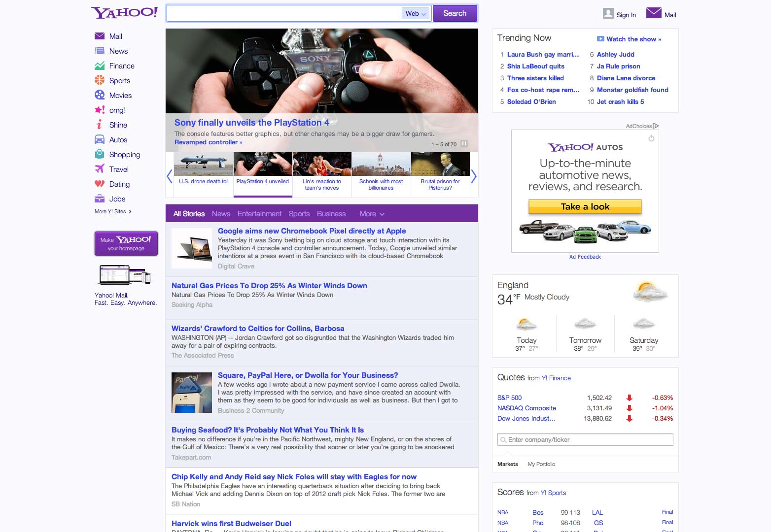Click the magnifier icon in the ticker field
Image resolution: width=771 pixels, height=532 pixels.
[x=503, y=440]
